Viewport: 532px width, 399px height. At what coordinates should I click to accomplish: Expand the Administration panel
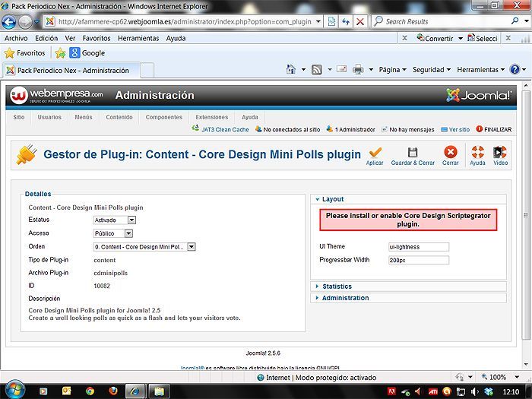pyautogui.click(x=409, y=298)
